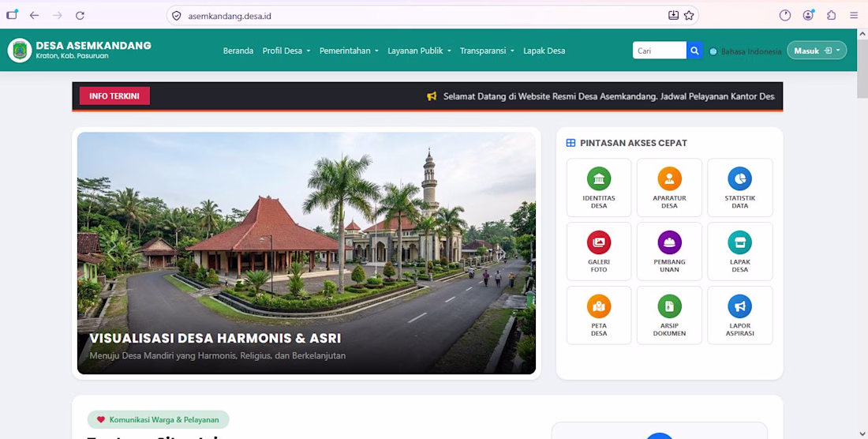The height and width of the screenshot is (439, 868).
Task: Click the circular timer icon in browser toolbar
Action: point(785,16)
